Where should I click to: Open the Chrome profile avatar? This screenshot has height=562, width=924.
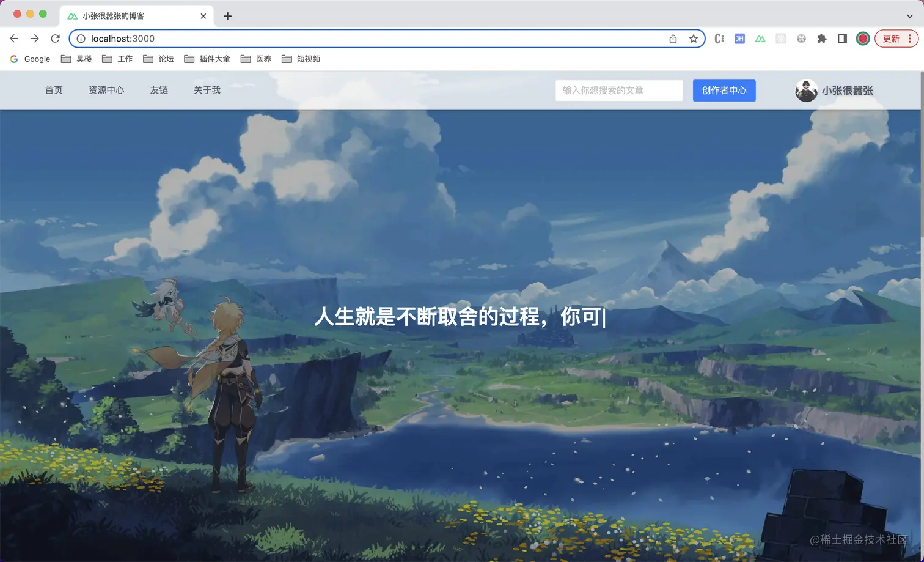(x=863, y=39)
